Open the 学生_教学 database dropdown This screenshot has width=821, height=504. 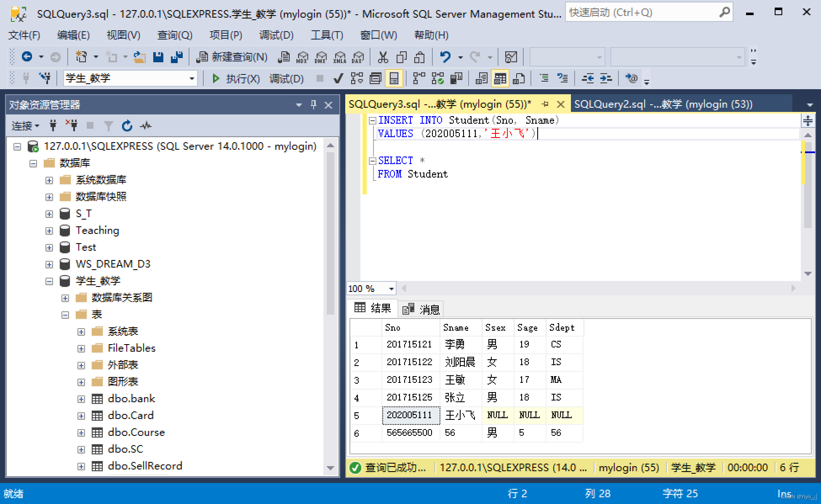(192, 79)
